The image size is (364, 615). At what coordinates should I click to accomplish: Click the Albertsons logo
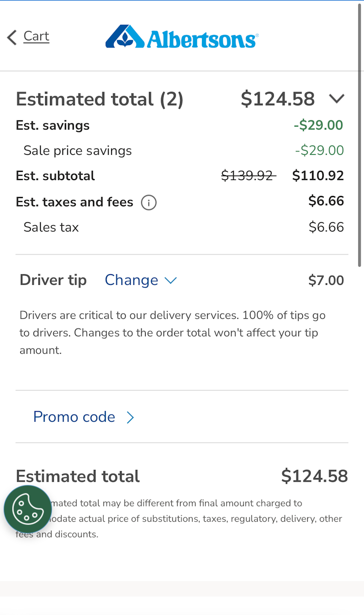pyautogui.click(x=182, y=37)
